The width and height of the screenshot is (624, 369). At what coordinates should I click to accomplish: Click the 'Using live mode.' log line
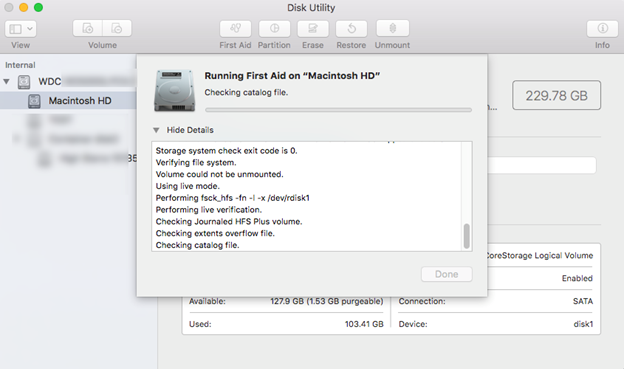(x=187, y=186)
